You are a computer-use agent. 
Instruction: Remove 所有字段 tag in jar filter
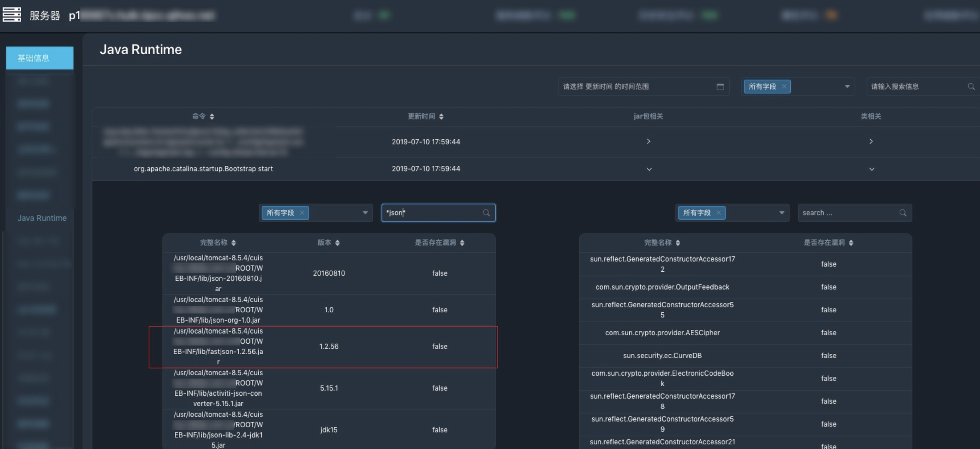coord(302,213)
